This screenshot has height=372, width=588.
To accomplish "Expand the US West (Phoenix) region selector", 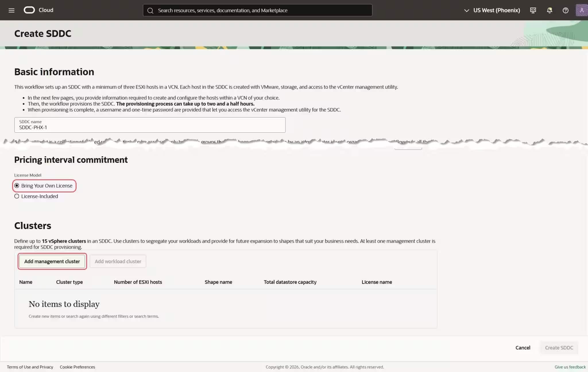I will coord(496,10).
